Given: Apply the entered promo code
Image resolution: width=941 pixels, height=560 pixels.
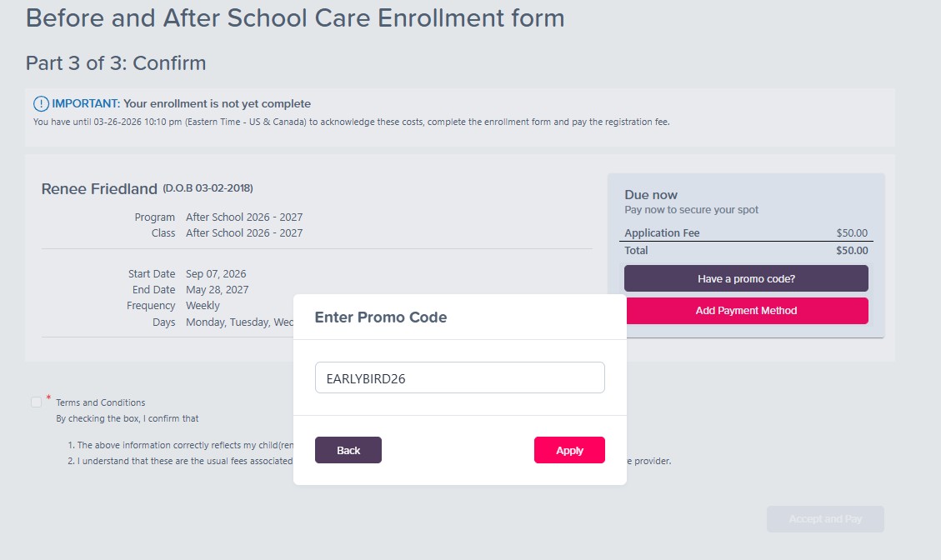Looking at the screenshot, I should pyautogui.click(x=569, y=450).
